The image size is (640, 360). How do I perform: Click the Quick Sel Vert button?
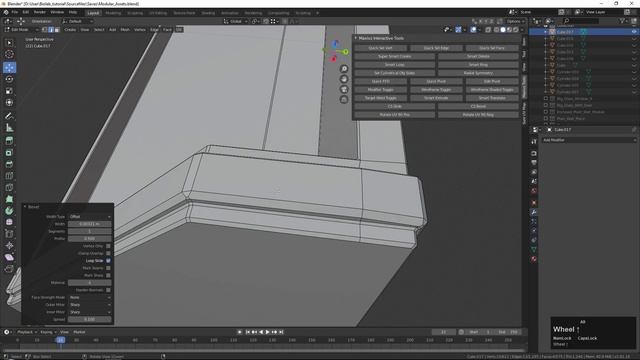point(380,48)
